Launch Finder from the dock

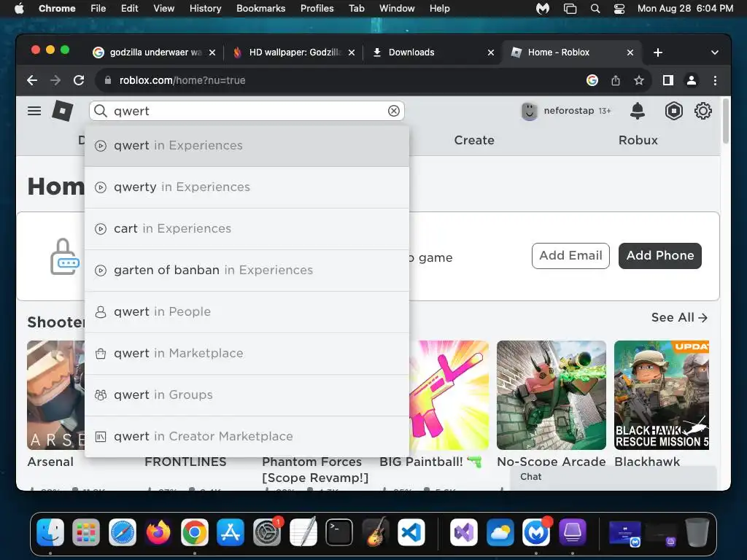(50, 532)
